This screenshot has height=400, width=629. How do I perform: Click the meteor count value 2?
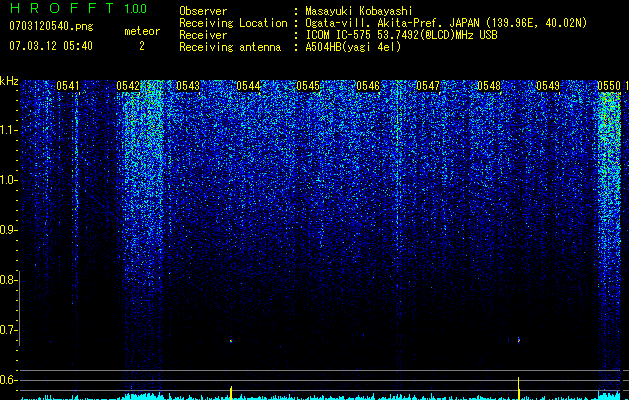tap(142, 46)
